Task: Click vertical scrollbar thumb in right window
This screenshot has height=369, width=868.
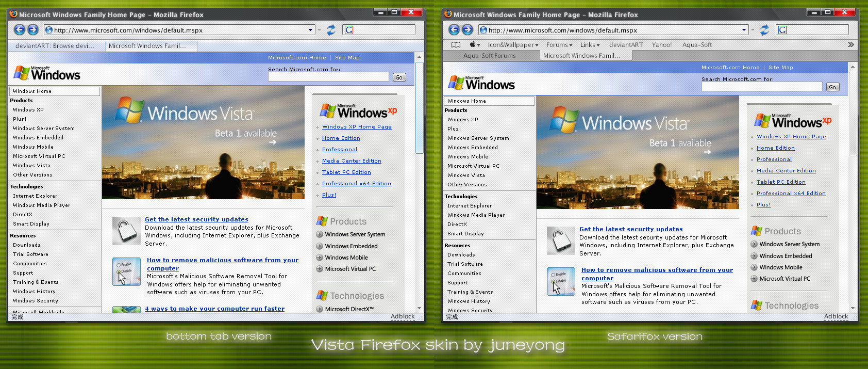Action: 853,114
